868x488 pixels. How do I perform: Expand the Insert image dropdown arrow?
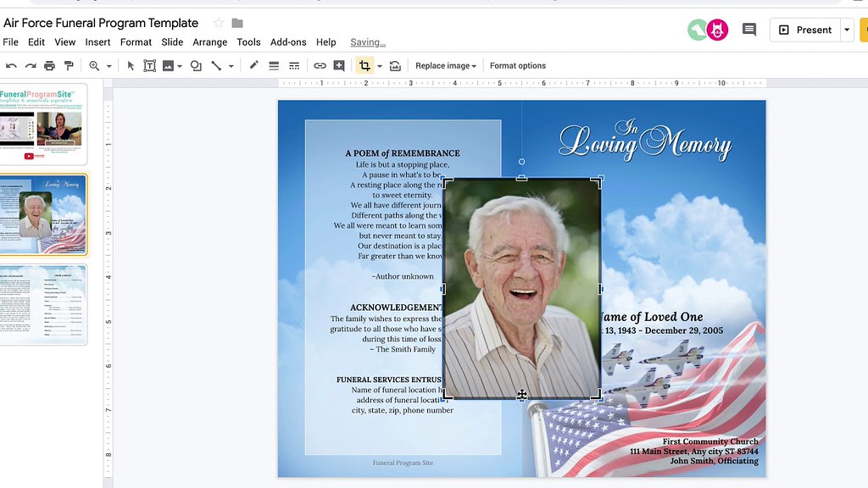tap(180, 66)
